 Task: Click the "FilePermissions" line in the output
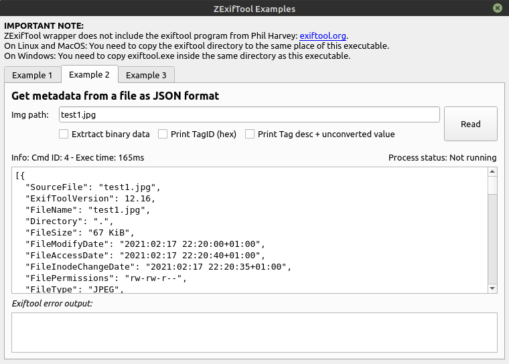coord(106,278)
